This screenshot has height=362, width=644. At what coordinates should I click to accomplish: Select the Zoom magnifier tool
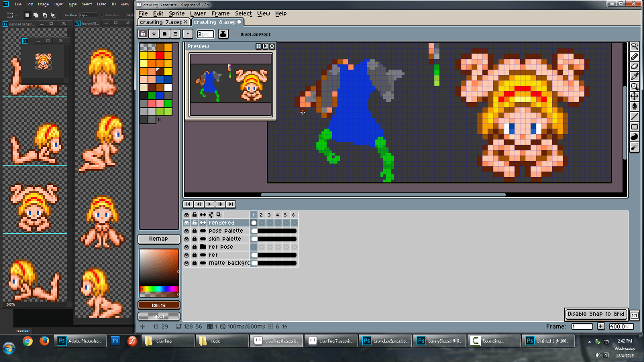point(635,86)
